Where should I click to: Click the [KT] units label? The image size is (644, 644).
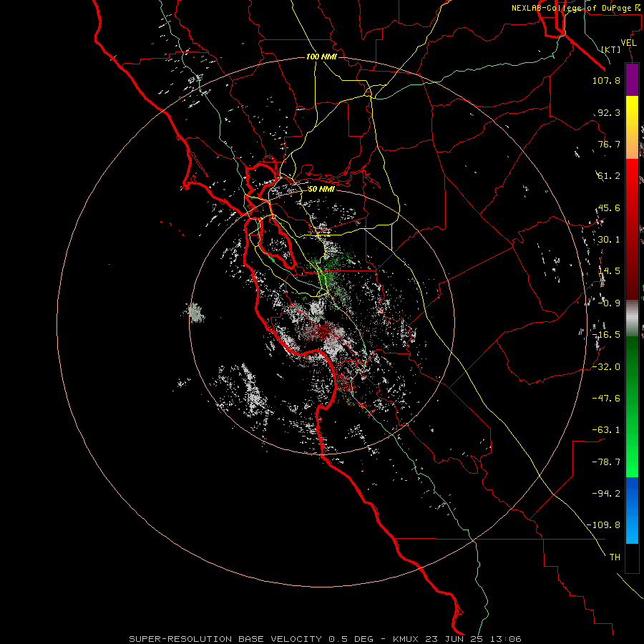(x=610, y=49)
